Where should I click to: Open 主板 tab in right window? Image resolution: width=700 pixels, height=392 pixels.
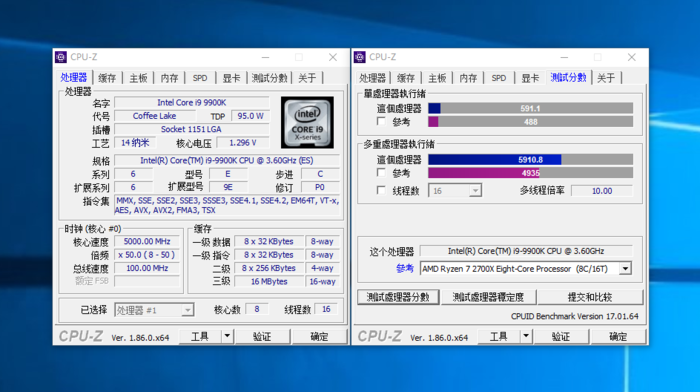click(437, 78)
